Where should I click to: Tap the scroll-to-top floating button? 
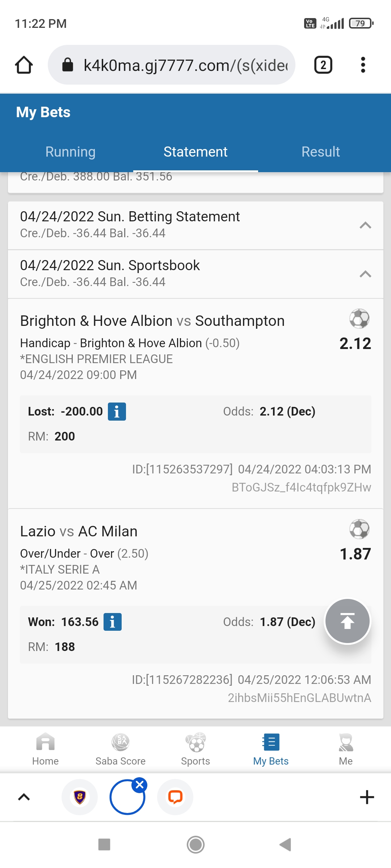coord(347,621)
